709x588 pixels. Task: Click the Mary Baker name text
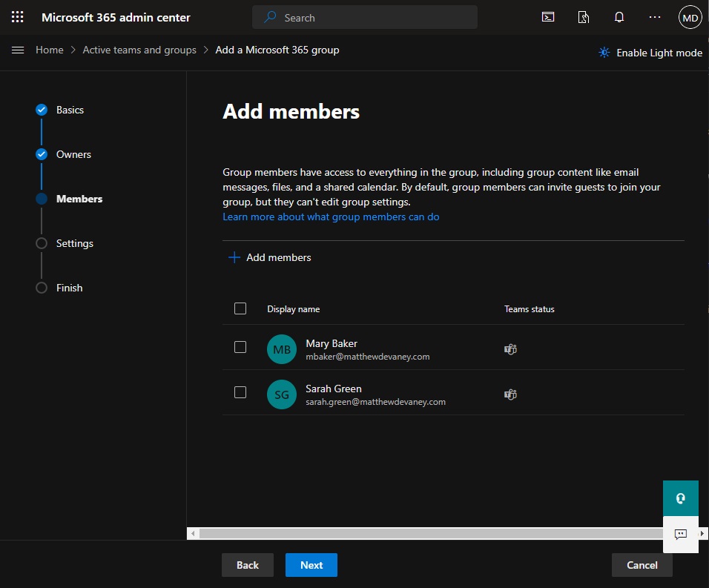[x=332, y=343]
